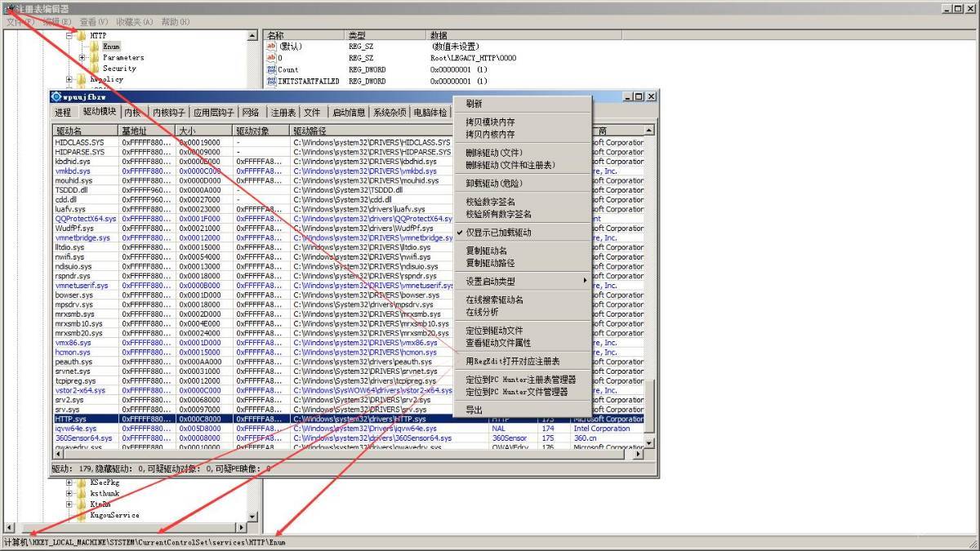This screenshot has width=980, height=551.
Task: Expand the KSecPkg registry key
Action: point(69,482)
